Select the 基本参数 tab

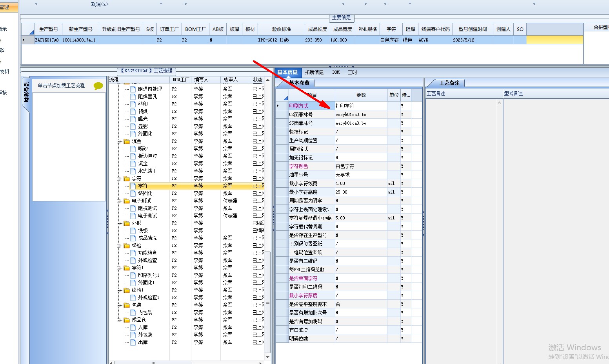click(300, 83)
